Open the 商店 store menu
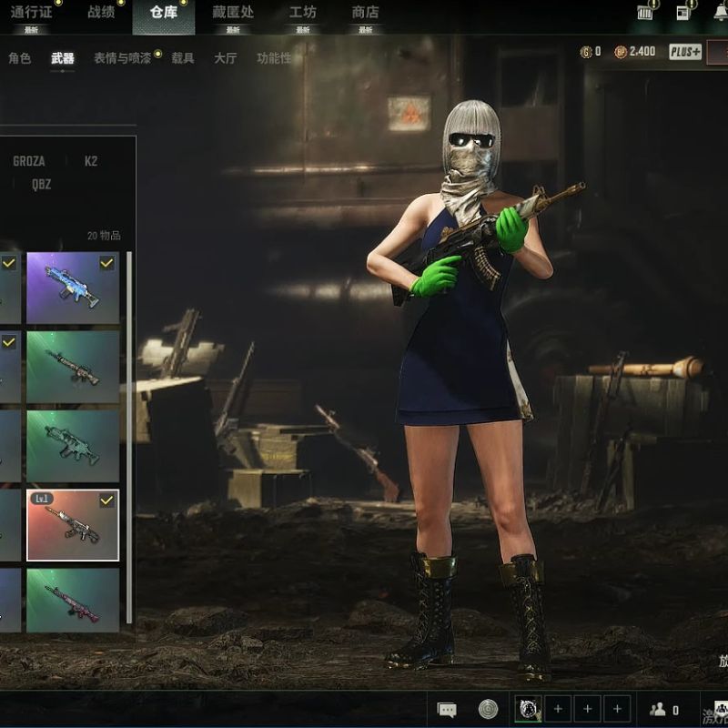Image resolution: width=728 pixels, height=728 pixels. [365, 13]
